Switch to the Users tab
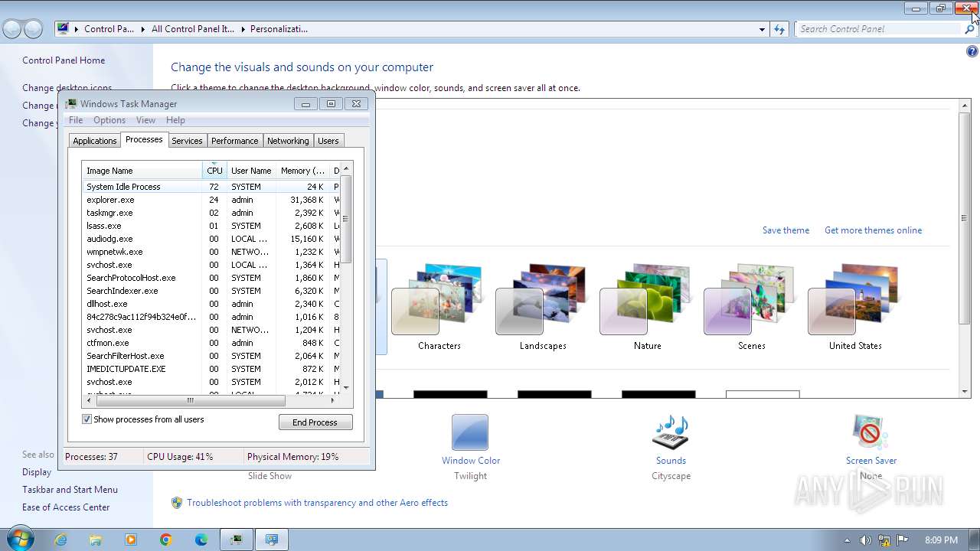The image size is (980, 551). pos(328,141)
